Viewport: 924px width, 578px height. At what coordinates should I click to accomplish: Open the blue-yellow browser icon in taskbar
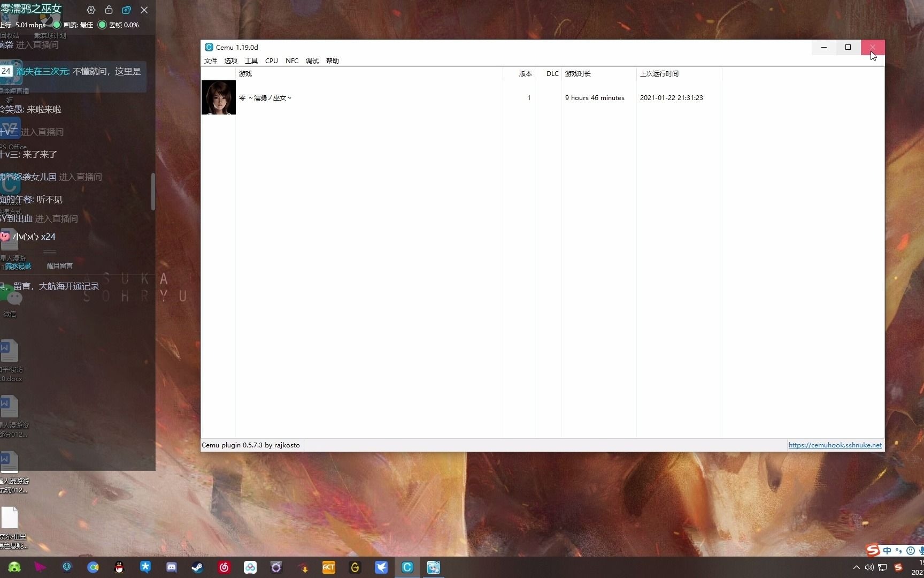tap(93, 567)
